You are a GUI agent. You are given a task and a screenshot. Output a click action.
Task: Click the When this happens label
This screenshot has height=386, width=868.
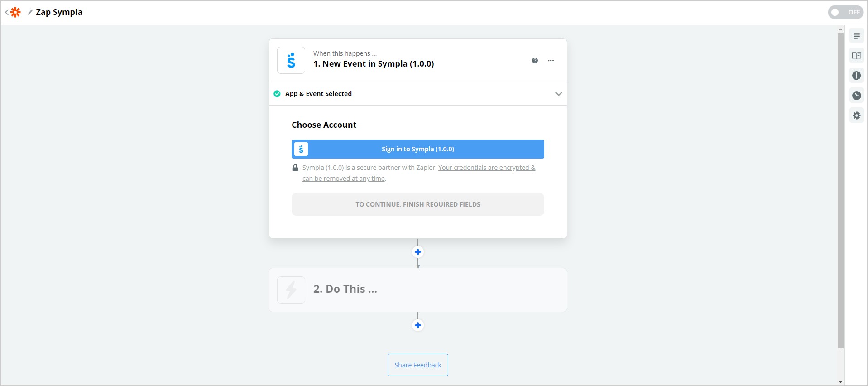click(x=345, y=53)
